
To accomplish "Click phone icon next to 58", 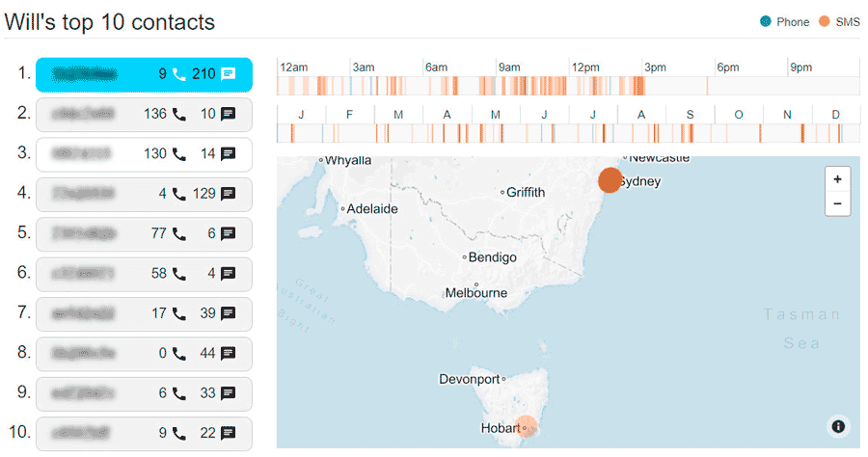I will pyautogui.click(x=178, y=274).
